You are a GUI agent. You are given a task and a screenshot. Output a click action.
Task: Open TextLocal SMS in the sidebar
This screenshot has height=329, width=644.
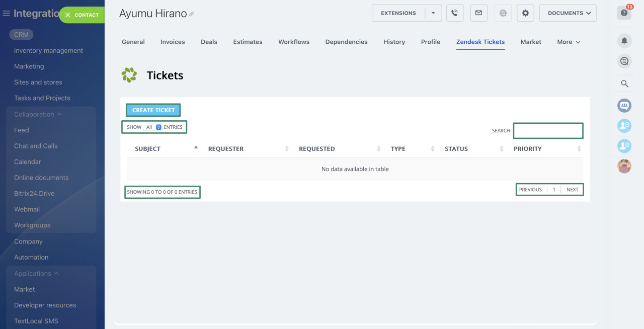pyautogui.click(x=36, y=321)
